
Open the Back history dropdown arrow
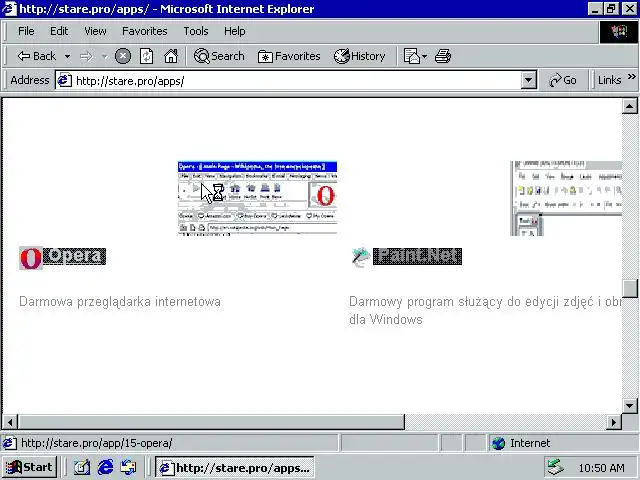click(x=67, y=56)
